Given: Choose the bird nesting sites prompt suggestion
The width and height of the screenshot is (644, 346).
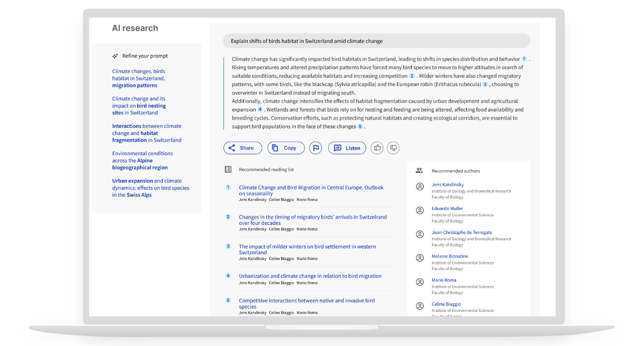Looking at the screenshot, I should (139, 106).
